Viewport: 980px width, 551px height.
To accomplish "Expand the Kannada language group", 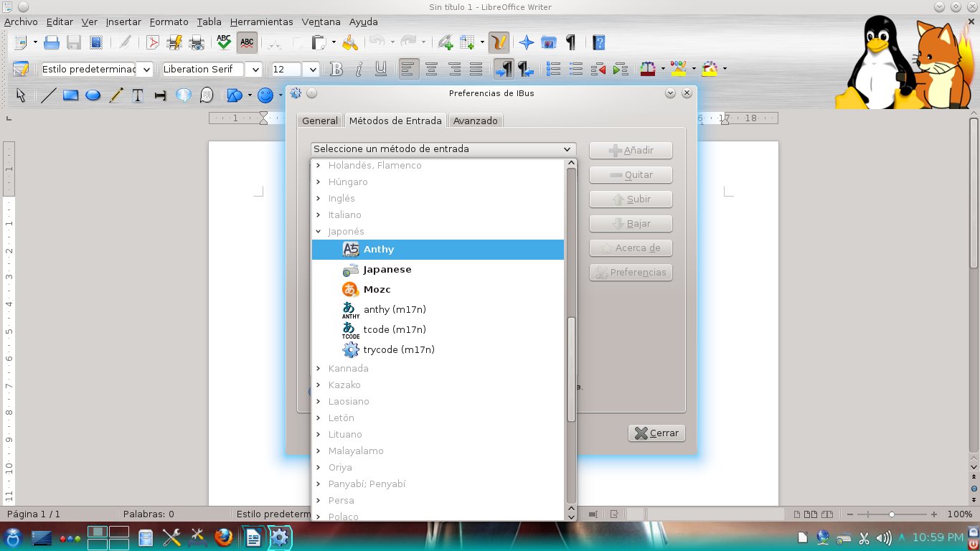I will 319,369.
